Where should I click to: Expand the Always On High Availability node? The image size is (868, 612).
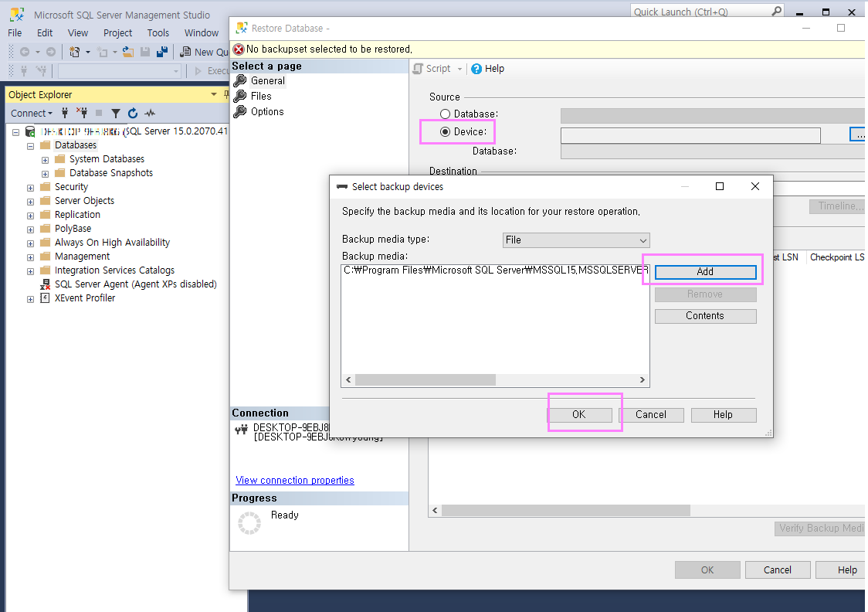coord(30,243)
